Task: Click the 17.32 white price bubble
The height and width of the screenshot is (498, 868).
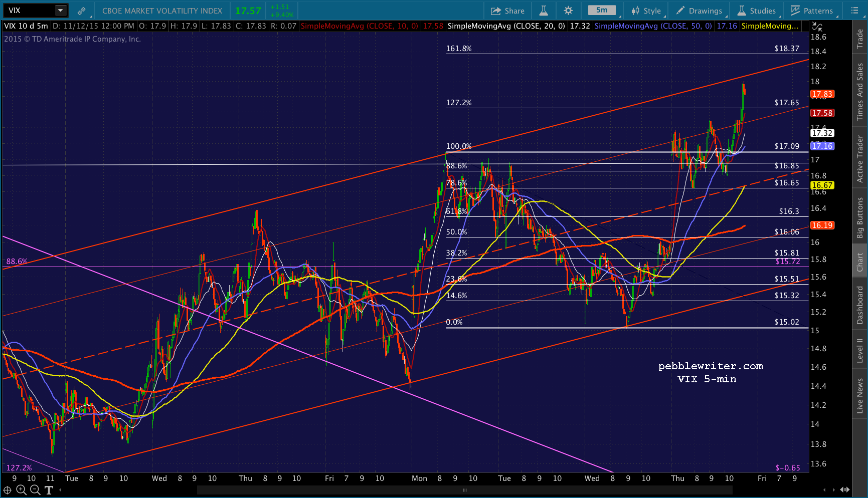Action: tap(822, 133)
